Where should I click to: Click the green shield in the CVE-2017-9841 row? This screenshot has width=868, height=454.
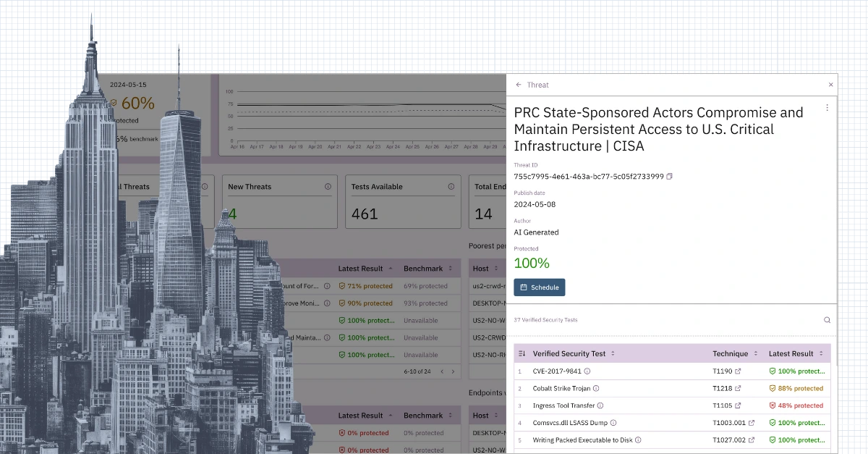[773, 371]
